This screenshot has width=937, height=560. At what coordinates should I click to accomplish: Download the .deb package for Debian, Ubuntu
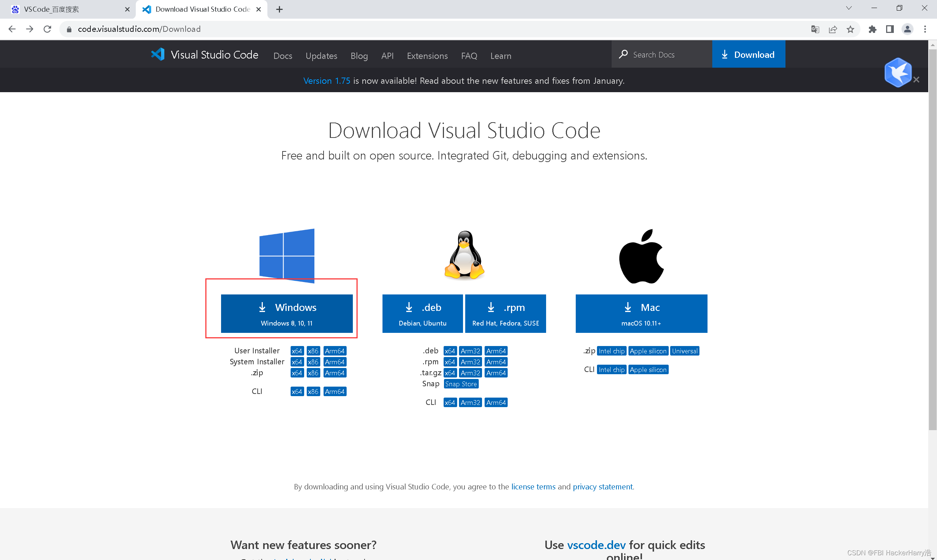tap(422, 313)
